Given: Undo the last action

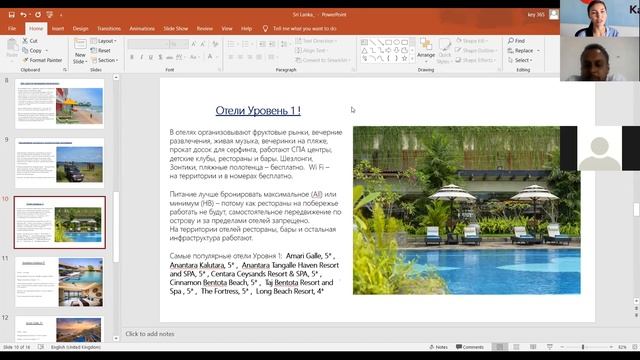Looking at the screenshot, I should click(x=23, y=15).
